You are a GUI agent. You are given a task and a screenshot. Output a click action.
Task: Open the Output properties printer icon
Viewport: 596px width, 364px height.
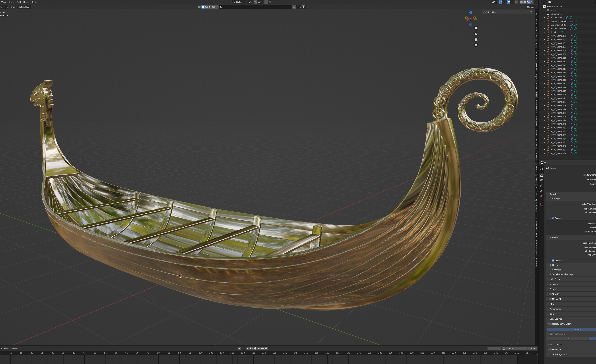click(542, 181)
